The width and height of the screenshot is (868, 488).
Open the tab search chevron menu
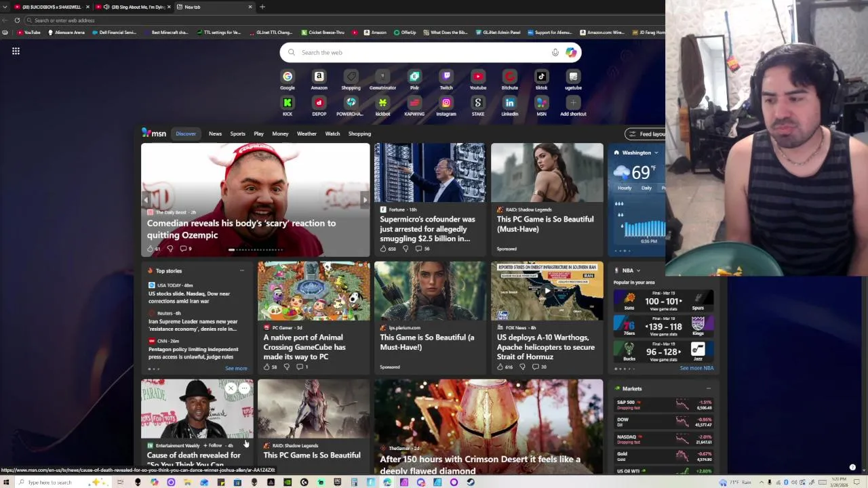tap(5, 7)
